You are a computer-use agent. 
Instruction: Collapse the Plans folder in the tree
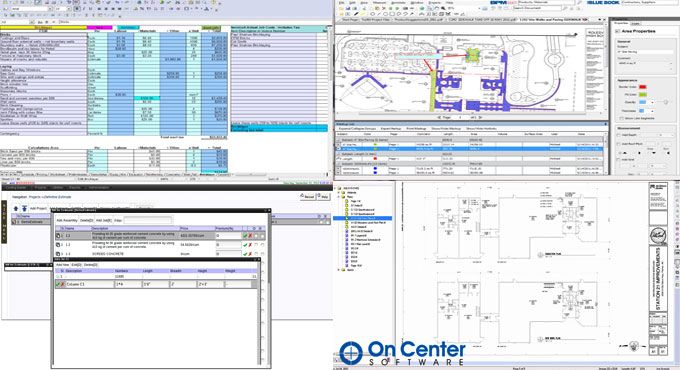(339, 196)
